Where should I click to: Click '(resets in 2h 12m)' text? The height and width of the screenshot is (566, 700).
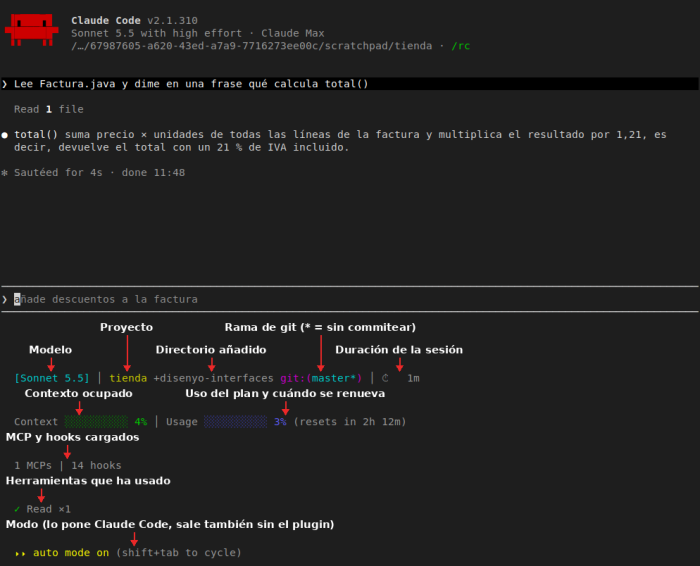(350, 422)
